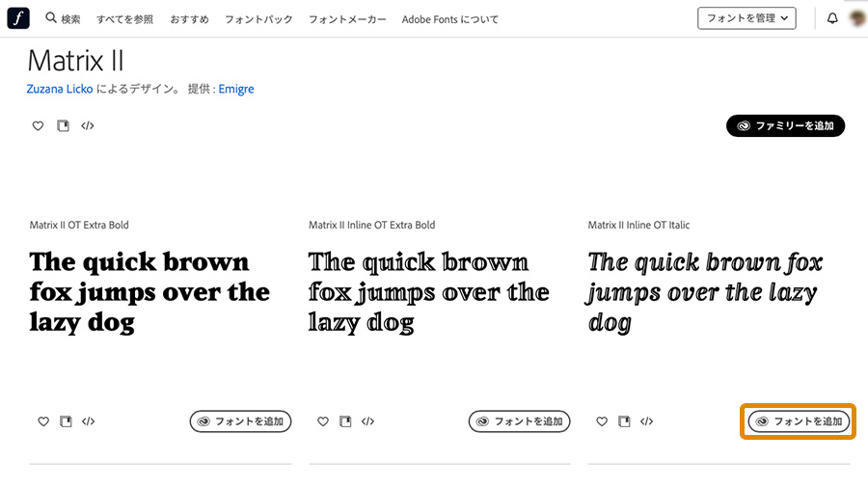Go to すべてを参照 menu item
This screenshot has height=488, width=868.
[x=124, y=19]
